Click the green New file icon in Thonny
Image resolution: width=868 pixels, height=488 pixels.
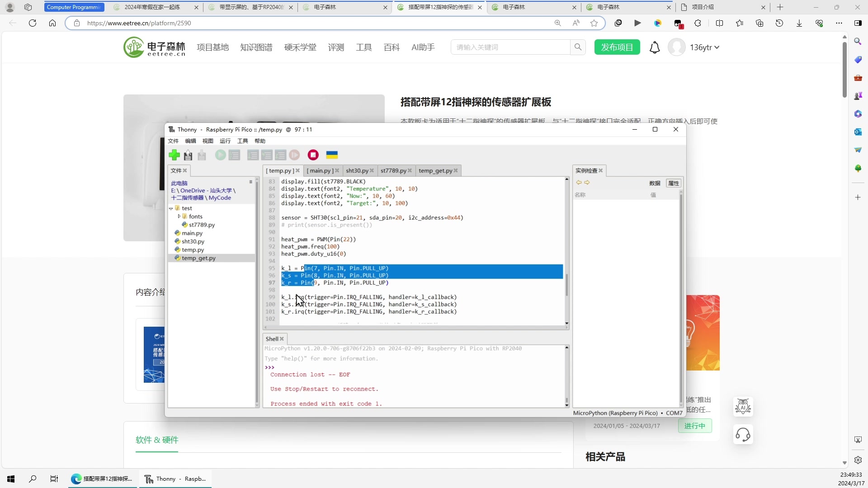(x=174, y=155)
